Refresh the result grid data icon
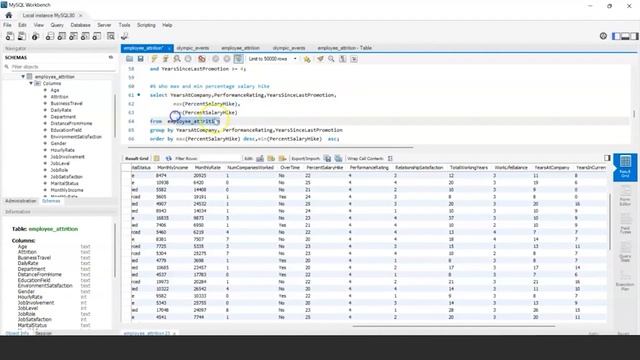 coord(169,158)
